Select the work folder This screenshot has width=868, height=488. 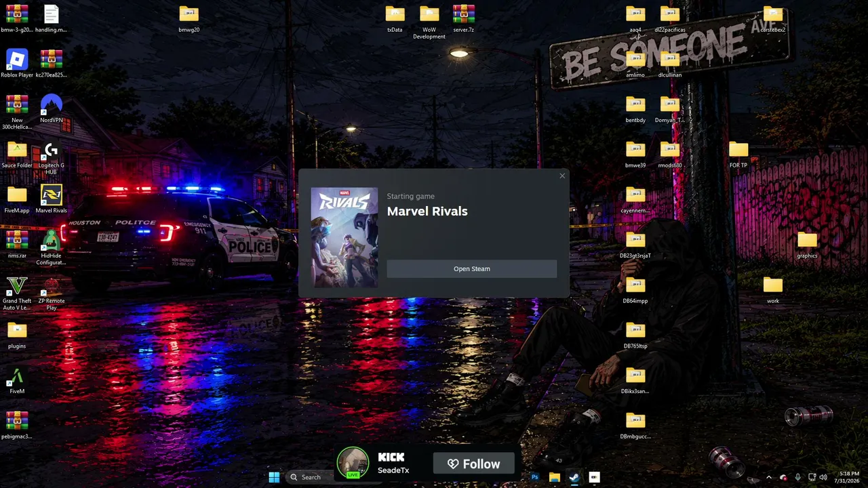click(773, 290)
